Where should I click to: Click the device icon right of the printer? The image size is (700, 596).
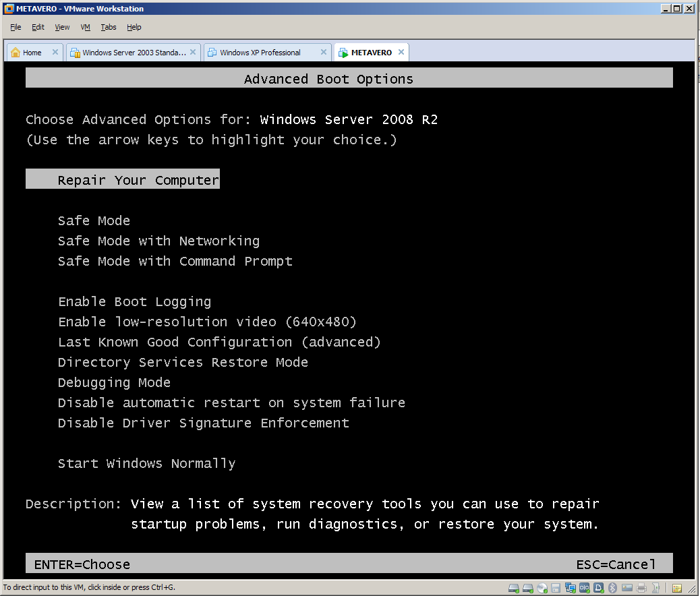(x=655, y=588)
